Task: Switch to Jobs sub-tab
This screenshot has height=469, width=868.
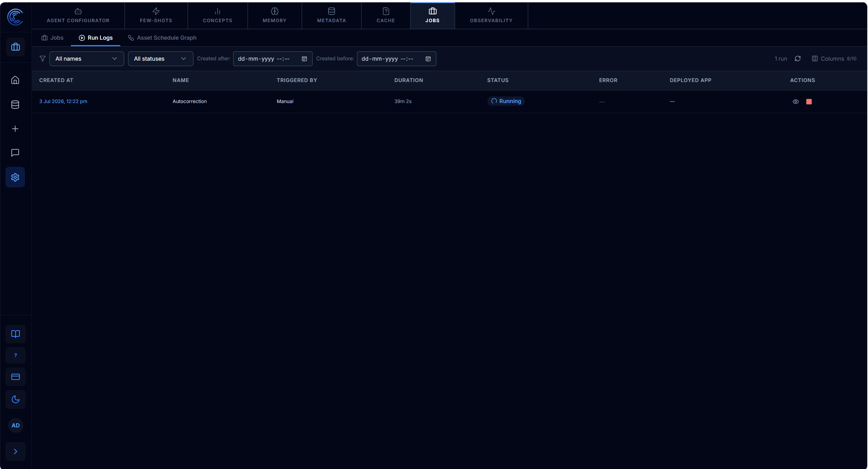Action: pyautogui.click(x=53, y=38)
